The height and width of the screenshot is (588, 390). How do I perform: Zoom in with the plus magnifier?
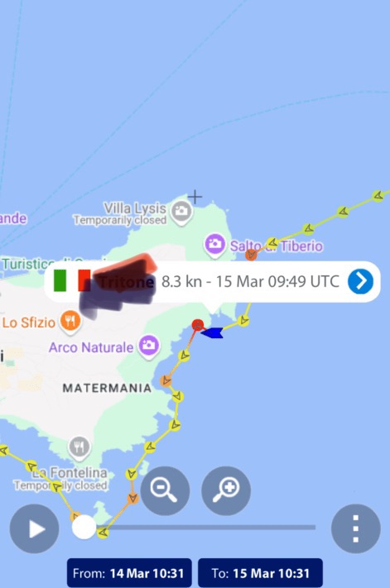pos(226,490)
